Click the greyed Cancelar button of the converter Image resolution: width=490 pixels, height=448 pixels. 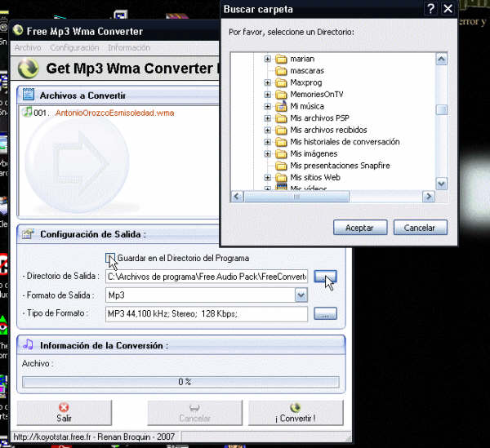[x=194, y=413]
